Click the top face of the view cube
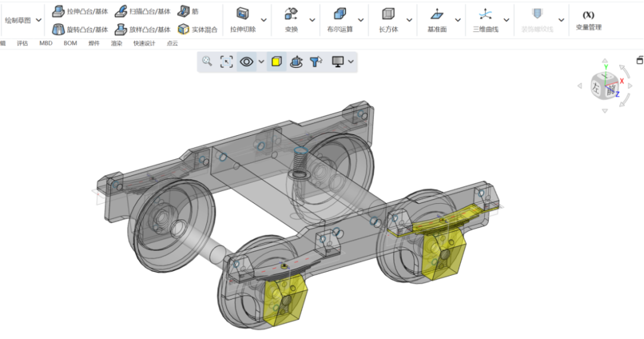 point(605,77)
